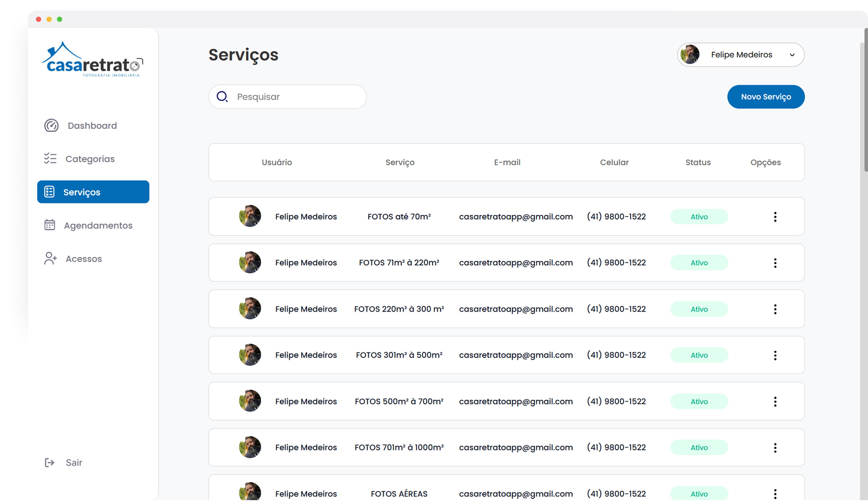
Task: Click the Categorias checklist icon
Action: 50,159
